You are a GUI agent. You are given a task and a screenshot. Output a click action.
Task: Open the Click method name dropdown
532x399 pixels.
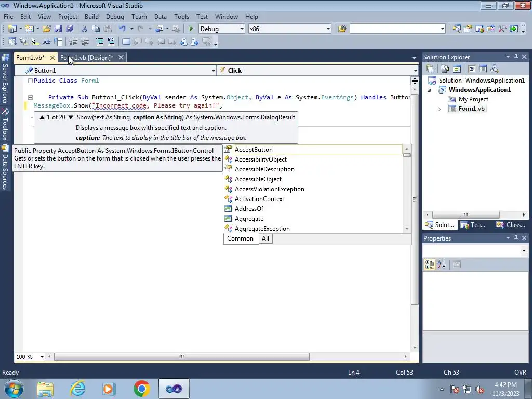(x=415, y=71)
